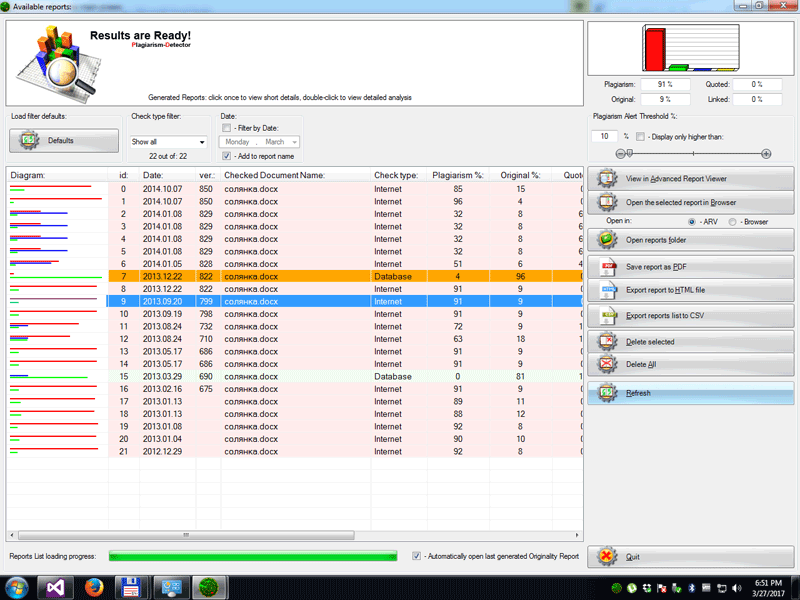Viewport: 800px width, 600px height.
Task: Click the Defaults button
Action: pos(64,140)
